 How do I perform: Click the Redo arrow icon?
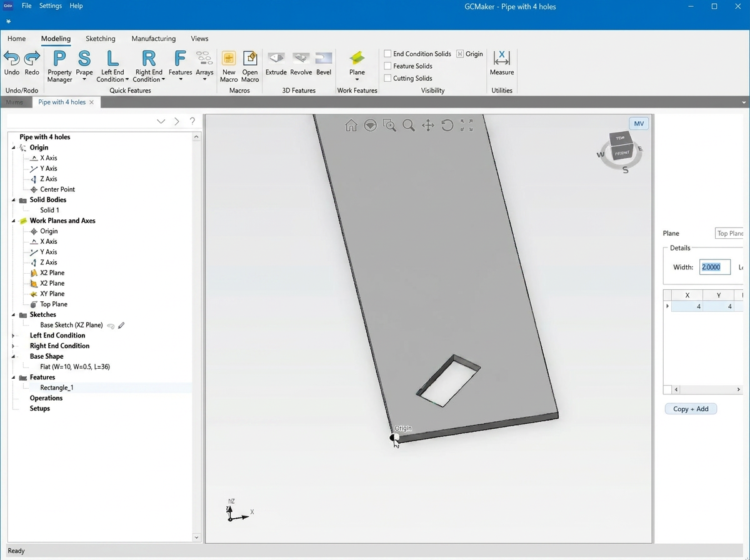[x=32, y=58]
